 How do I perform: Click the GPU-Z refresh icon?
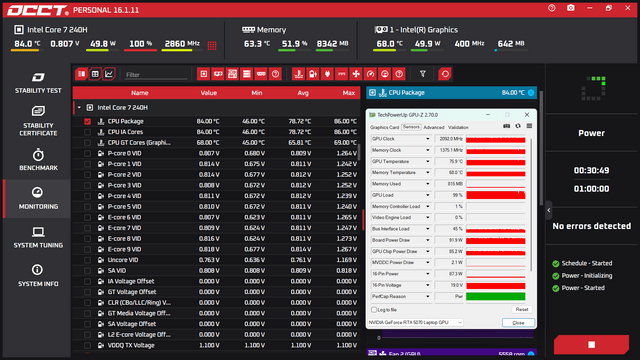(518, 126)
